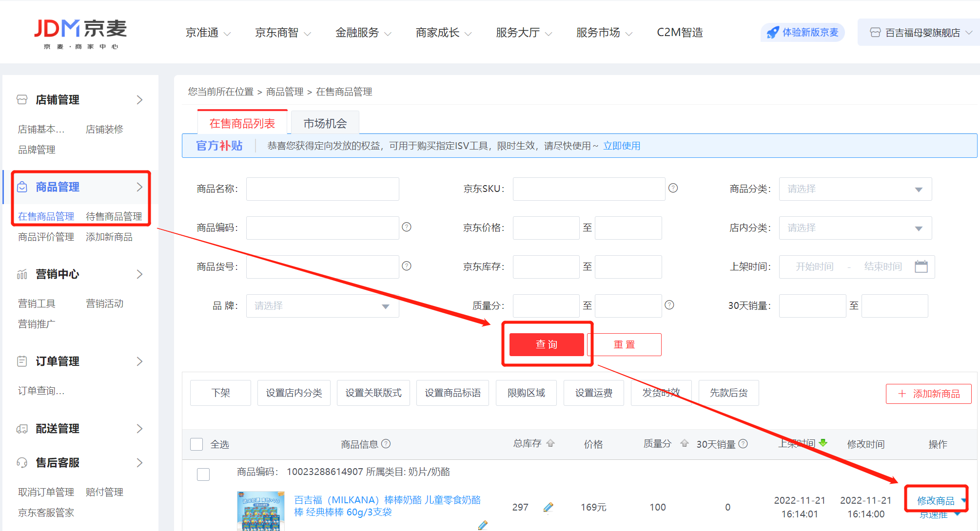Viewport: 980px width, 531px height.
Task: Click 设置运费 button
Action: click(x=593, y=393)
